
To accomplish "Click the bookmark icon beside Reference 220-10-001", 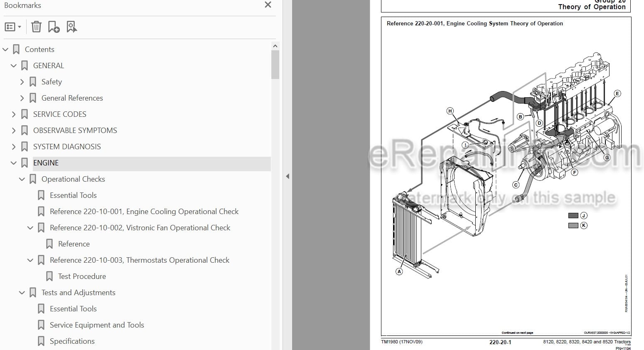I will pyautogui.click(x=41, y=212).
